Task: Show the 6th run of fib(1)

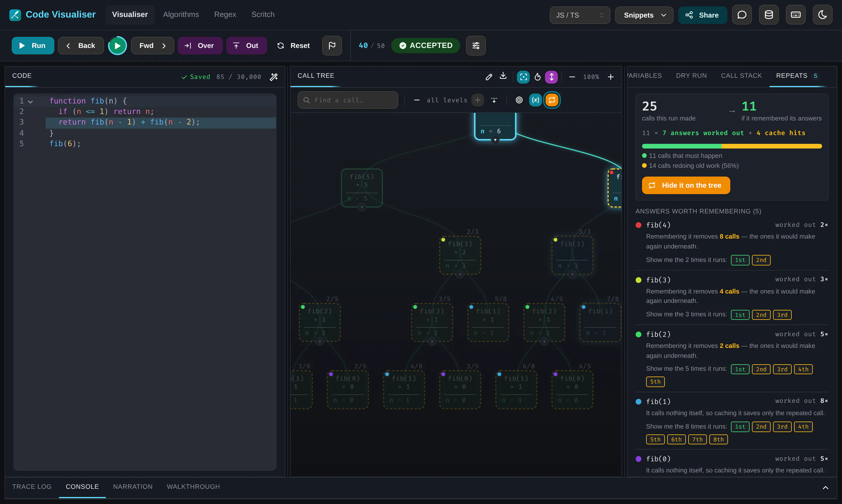Action: pyautogui.click(x=676, y=439)
